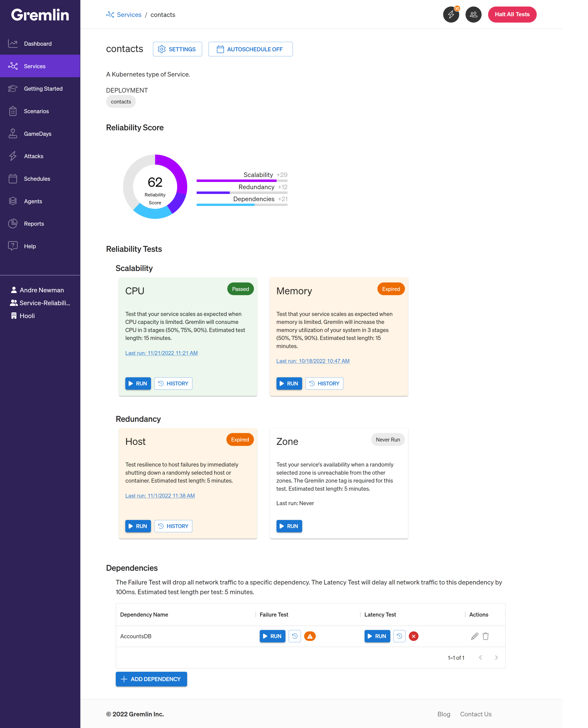View HISTORY of the CPU test
This screenshot has height=728, width=588.
click(x=173, y=383)
